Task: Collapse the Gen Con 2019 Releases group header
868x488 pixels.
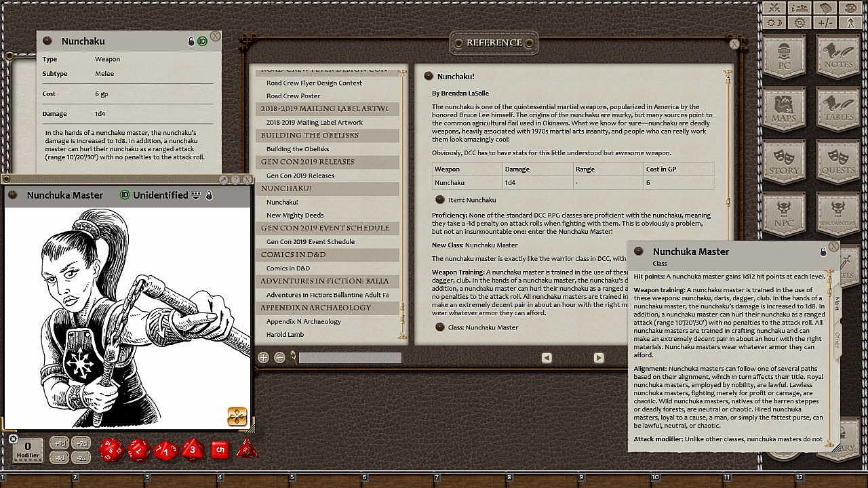Action: (x=328, y=162)
